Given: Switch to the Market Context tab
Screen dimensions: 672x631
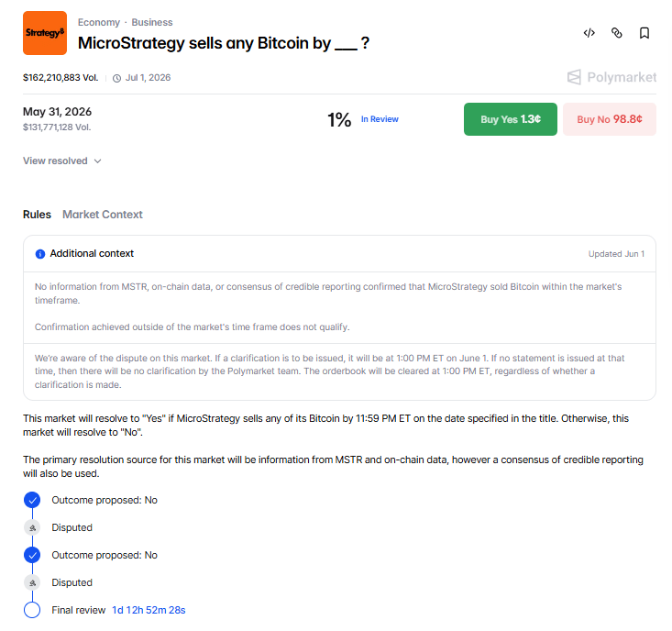Looking at the screenshot, I should [x=103, y=215].
